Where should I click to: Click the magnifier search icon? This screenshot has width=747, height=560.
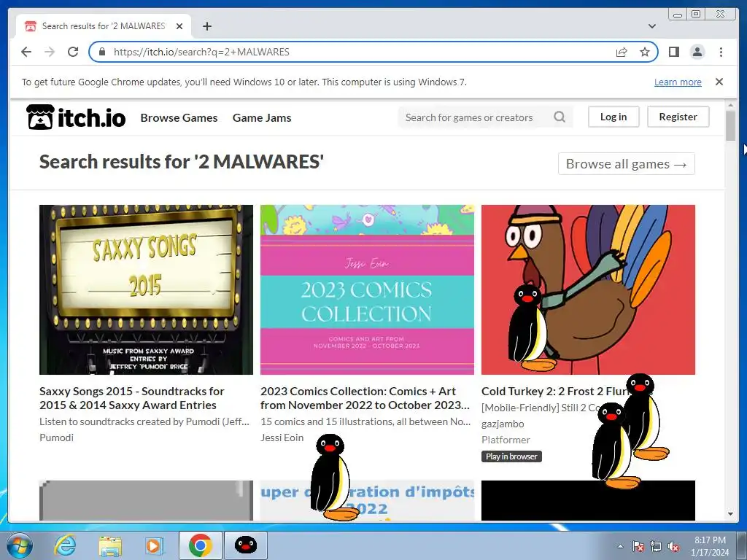(x=560, y=117)
